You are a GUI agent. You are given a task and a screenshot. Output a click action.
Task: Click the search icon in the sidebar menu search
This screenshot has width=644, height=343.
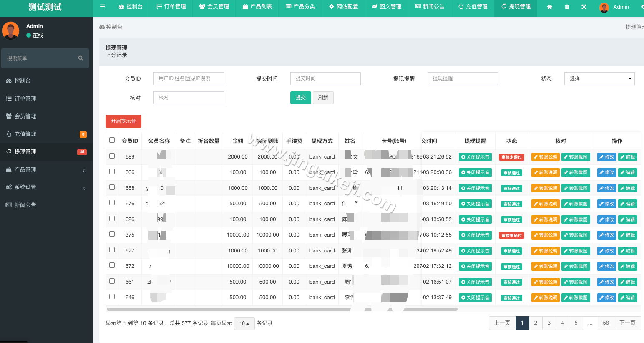[80, 58]
